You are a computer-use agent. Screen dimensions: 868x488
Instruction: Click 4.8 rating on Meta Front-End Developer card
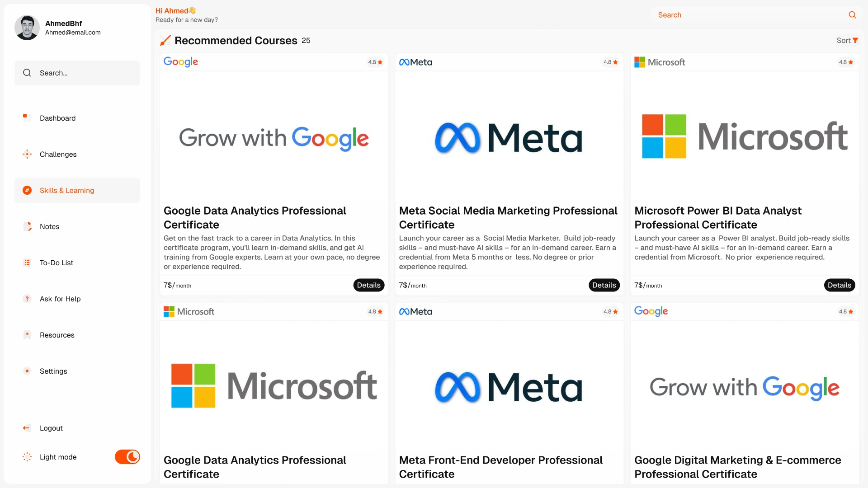click(x=611, y=312)
